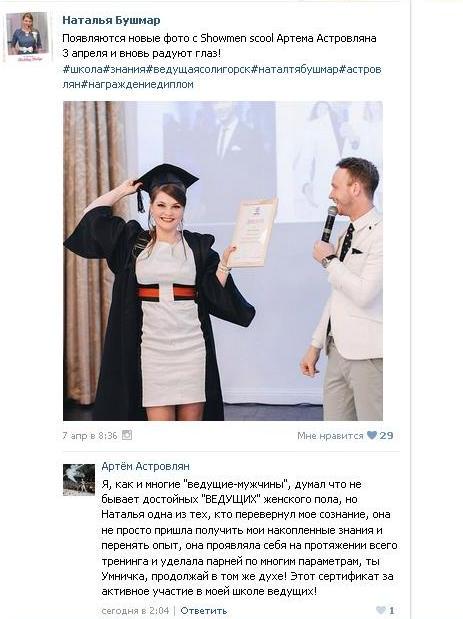The width and height of the screenshot is (463, 619).
Task: Open Наталья Бушмар's profile avatar
Action: point(27,36)
